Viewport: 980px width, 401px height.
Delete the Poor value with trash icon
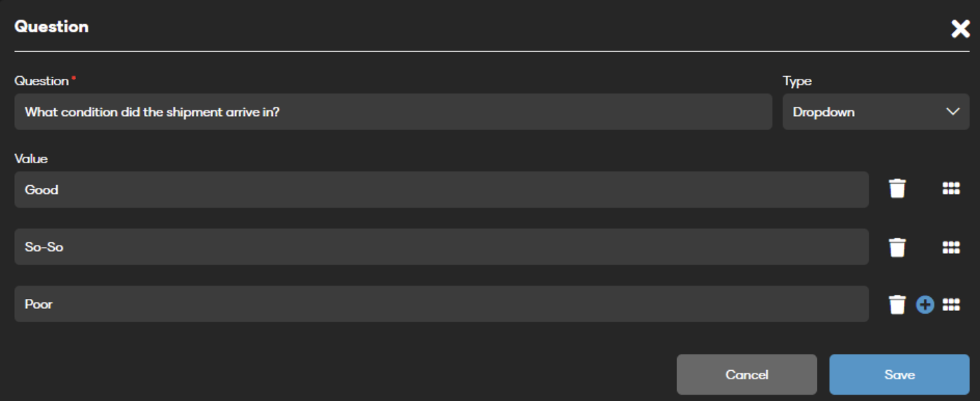pos(897,304)
